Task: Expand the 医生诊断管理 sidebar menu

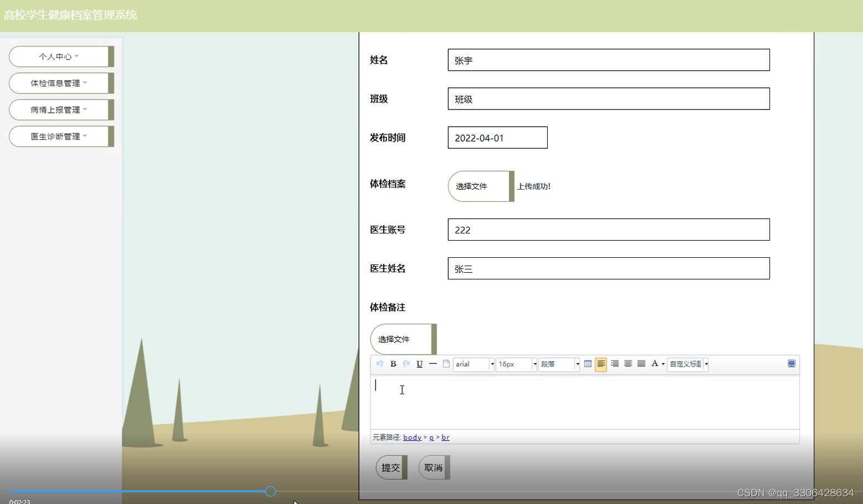Action: (61, 136)
